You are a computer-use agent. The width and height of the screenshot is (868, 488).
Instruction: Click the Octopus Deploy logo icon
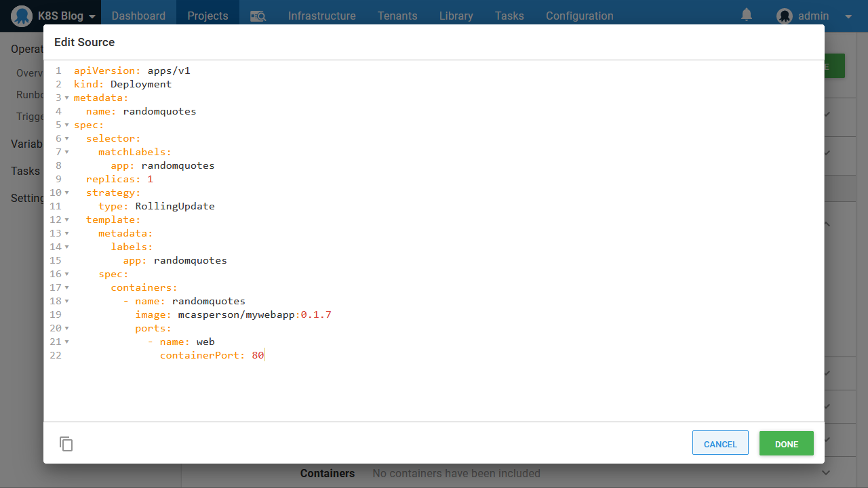pyautogui.click(x=22, y=16)
